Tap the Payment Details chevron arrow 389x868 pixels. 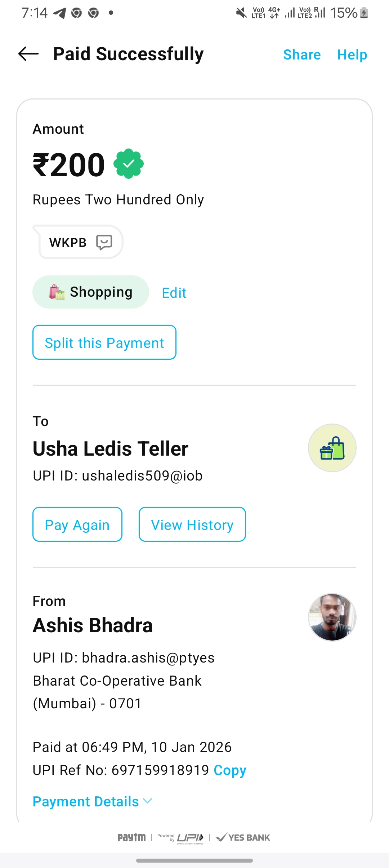(x=148, y=801)
